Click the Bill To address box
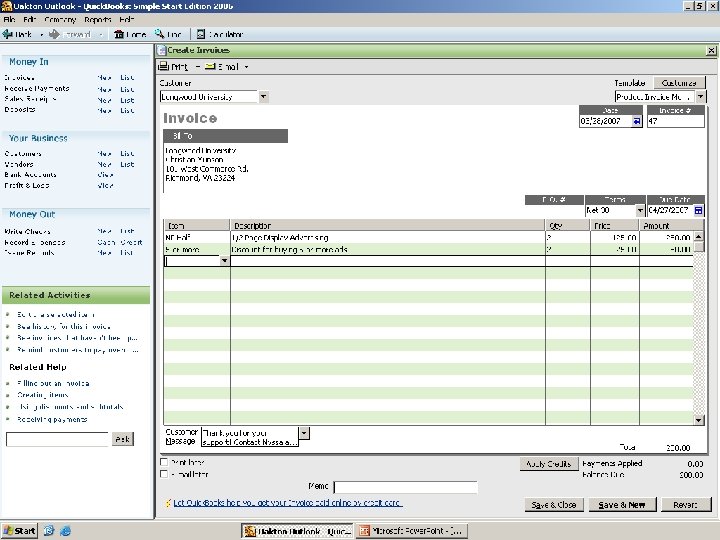Viewport: 720px width, 540px height. 225,169
